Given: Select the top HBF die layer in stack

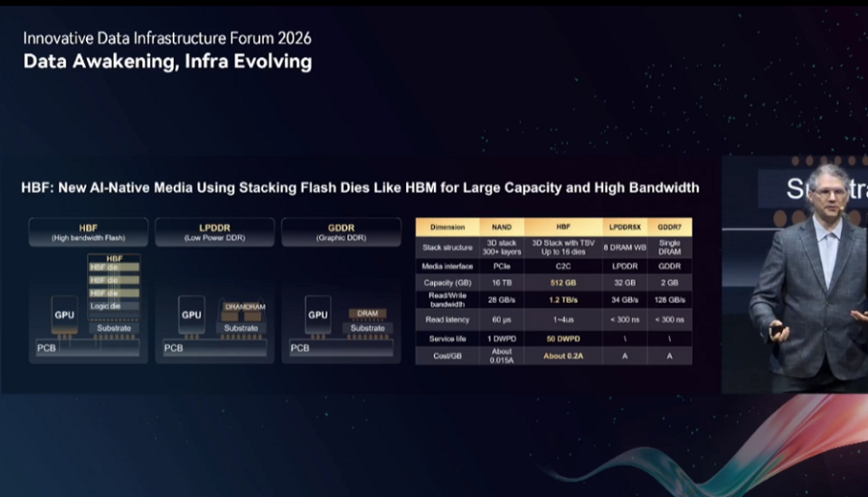Looking at the screenshot, I should pyautogui.click(x=114, y=267).
